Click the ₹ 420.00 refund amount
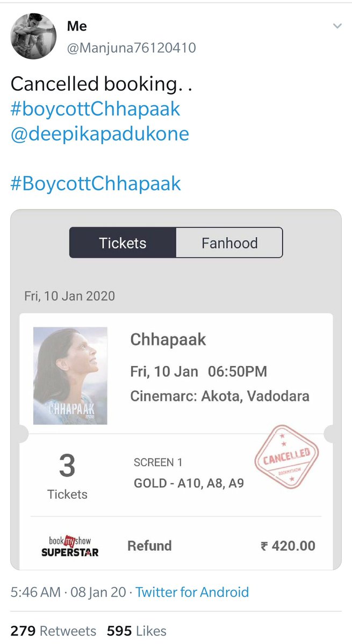The width and height of the screenshot is (352, 644). point(288,546)
